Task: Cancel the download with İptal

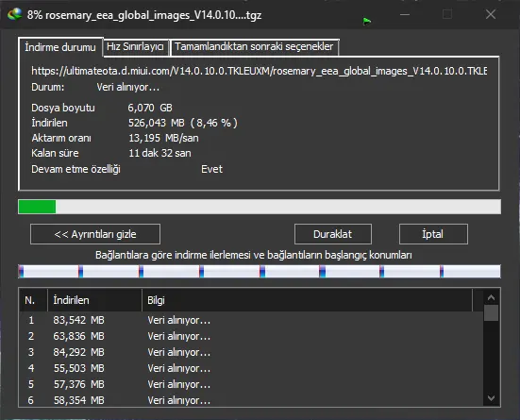Action: (433, 234)
